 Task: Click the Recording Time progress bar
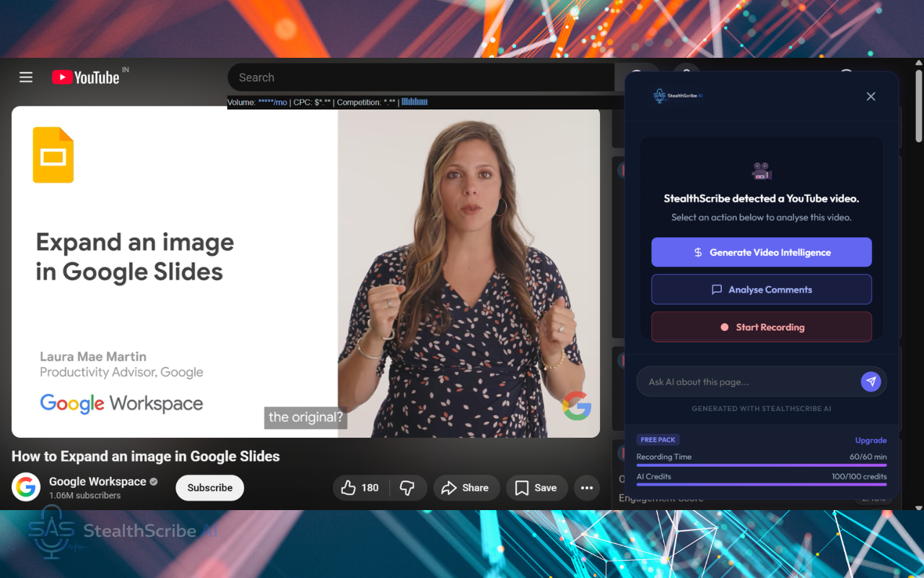(762, 465)
